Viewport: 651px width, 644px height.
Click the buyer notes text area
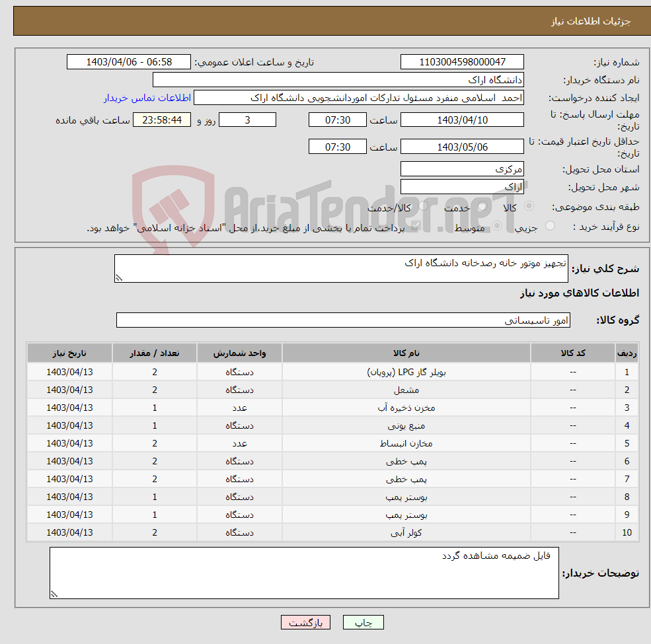tap(304, 573)
